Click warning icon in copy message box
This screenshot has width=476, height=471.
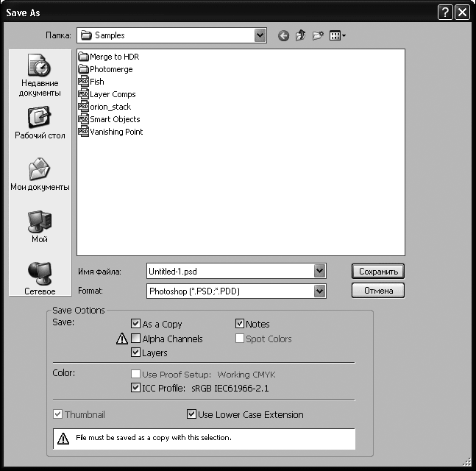pyautogui.click(x=63, y=439)
